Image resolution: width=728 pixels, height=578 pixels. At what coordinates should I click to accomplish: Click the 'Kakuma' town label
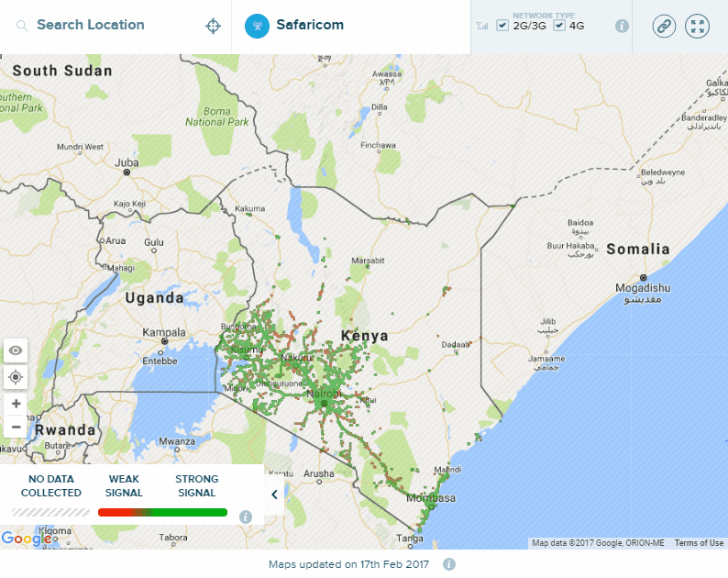click(x=249, y=209)
